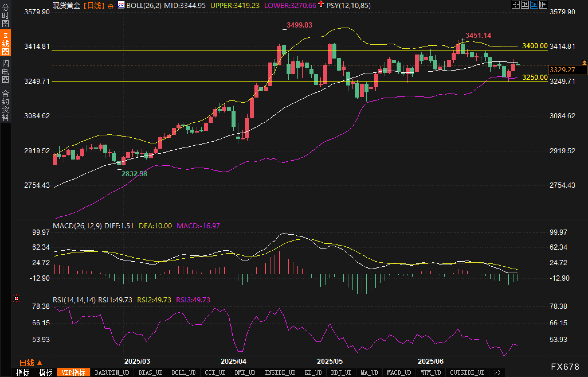Click the orange circled-plus icon beside 日线
This screenshot has width=588, height=377.
[x=111, y=6]
